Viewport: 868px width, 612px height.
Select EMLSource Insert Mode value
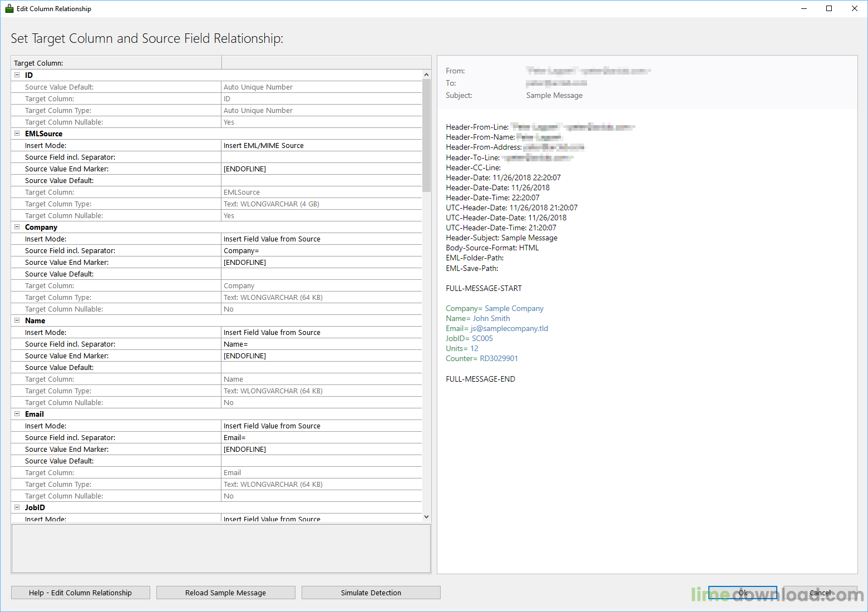(321, 146)
